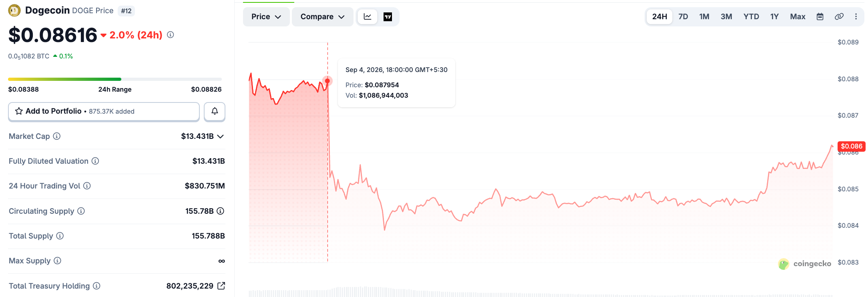Select the 1Y time range tab
Image resolution: width=868 pixels, height=297 pixels.
pos(774,16)
